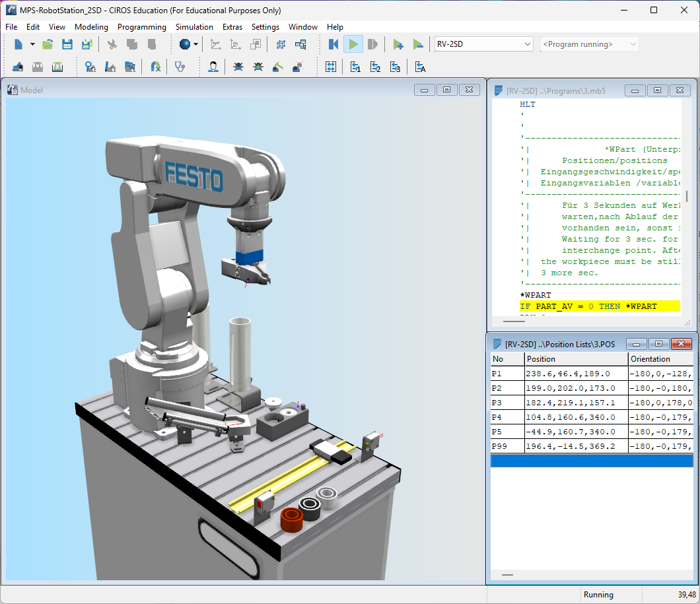Click the first coordinate axes icon
Viewport: 700px width, 604px height.
(x=216, y=44)
